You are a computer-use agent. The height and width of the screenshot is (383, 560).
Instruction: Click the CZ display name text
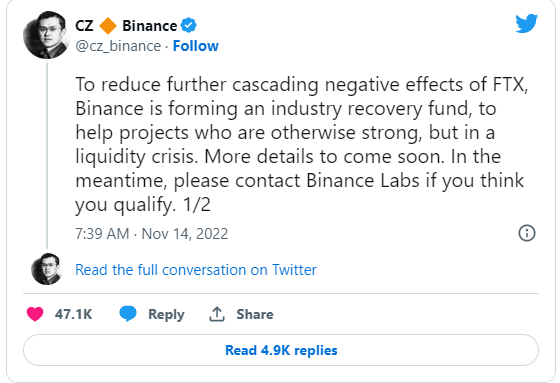(x=84, y=26)
